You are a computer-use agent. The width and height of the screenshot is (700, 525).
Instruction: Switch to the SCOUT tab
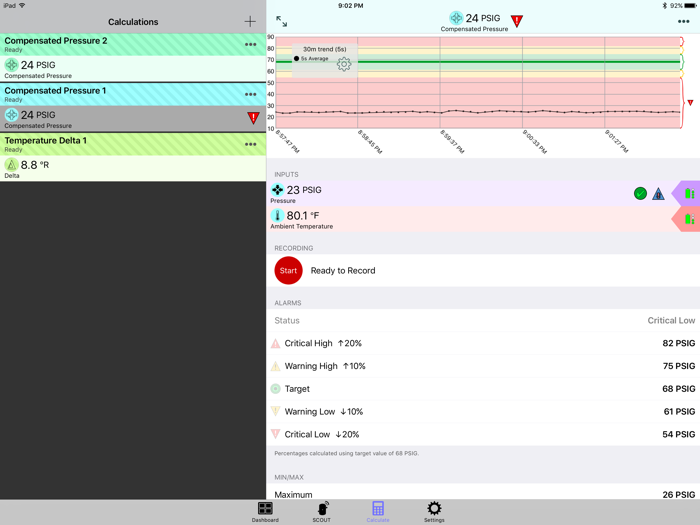[x=321, y=512]
